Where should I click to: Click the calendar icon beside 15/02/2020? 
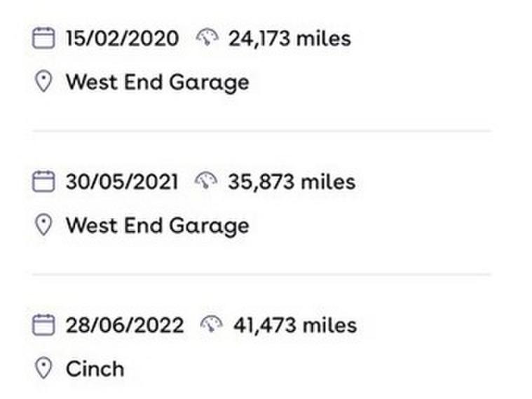tap(43, 38)
